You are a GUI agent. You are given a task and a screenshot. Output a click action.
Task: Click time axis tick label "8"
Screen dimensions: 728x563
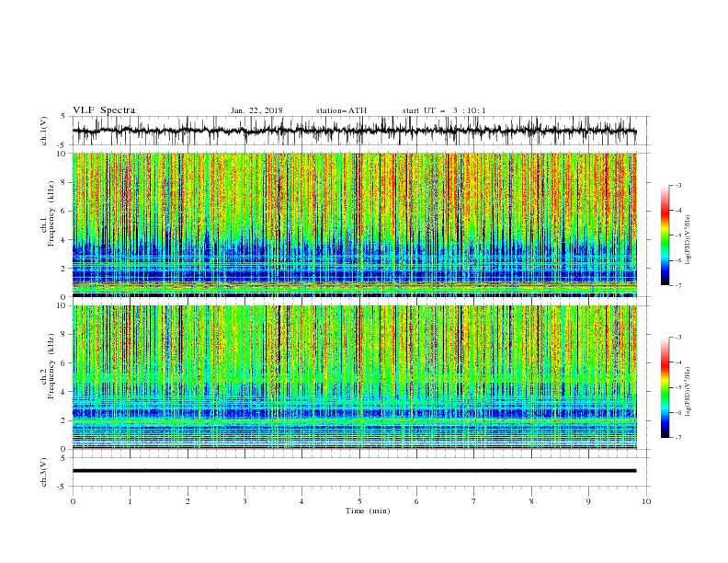(531, 501)
